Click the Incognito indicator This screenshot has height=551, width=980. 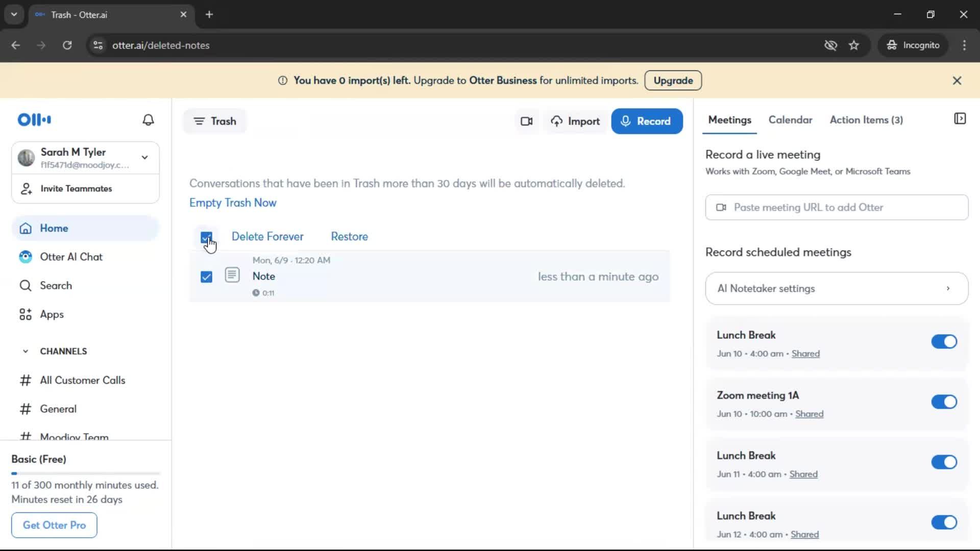tap(913, 45)
